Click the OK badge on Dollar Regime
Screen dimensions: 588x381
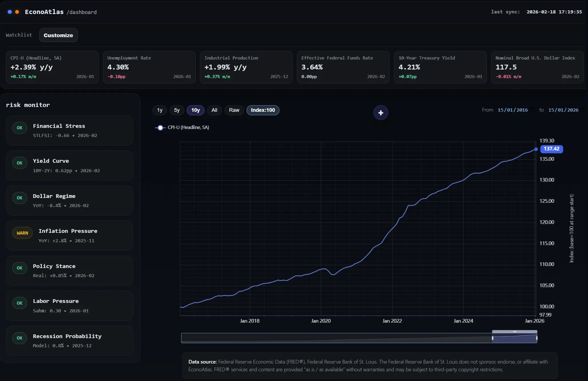click(x=19, y=198)
